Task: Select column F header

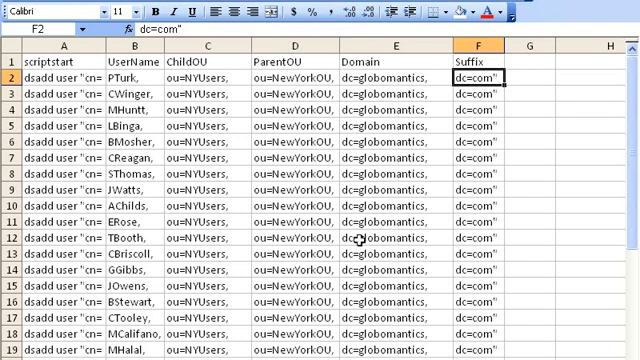Action: coord(478,46)
